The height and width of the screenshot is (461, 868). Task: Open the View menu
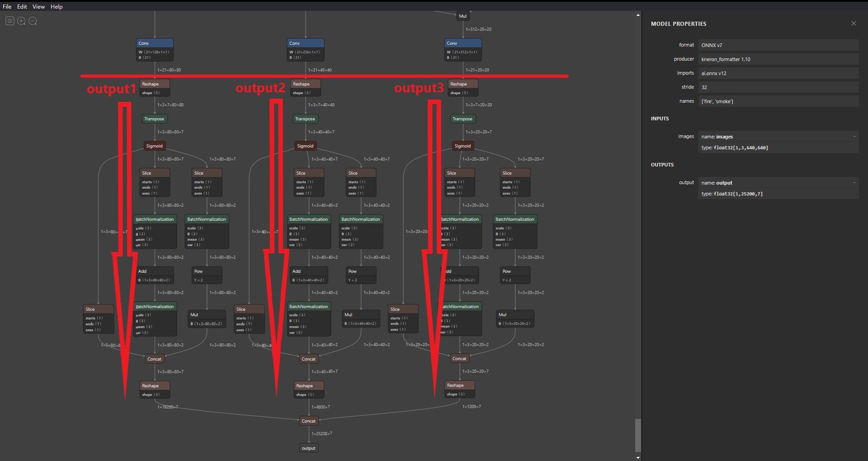pyautogui.click(x=38, y=6)
